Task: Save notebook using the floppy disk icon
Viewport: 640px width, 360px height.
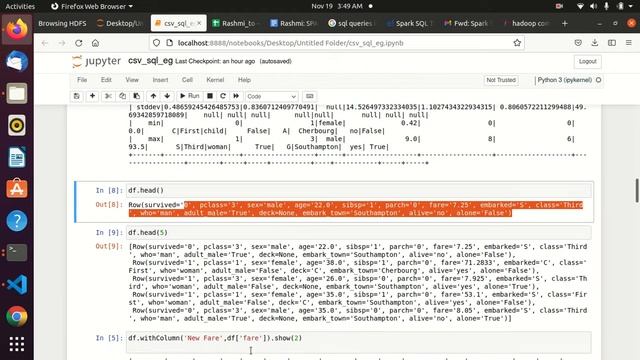Action: [x=77, y=96]
